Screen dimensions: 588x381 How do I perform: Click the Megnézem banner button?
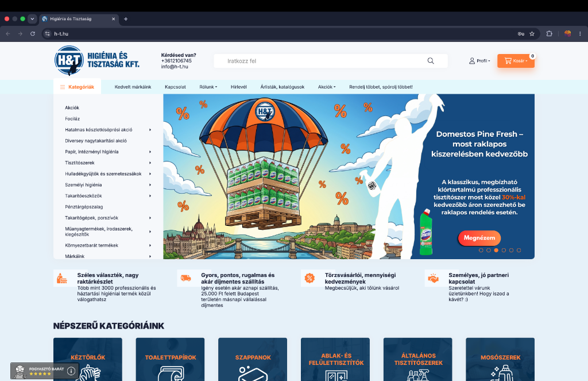(x=479, y=238)
